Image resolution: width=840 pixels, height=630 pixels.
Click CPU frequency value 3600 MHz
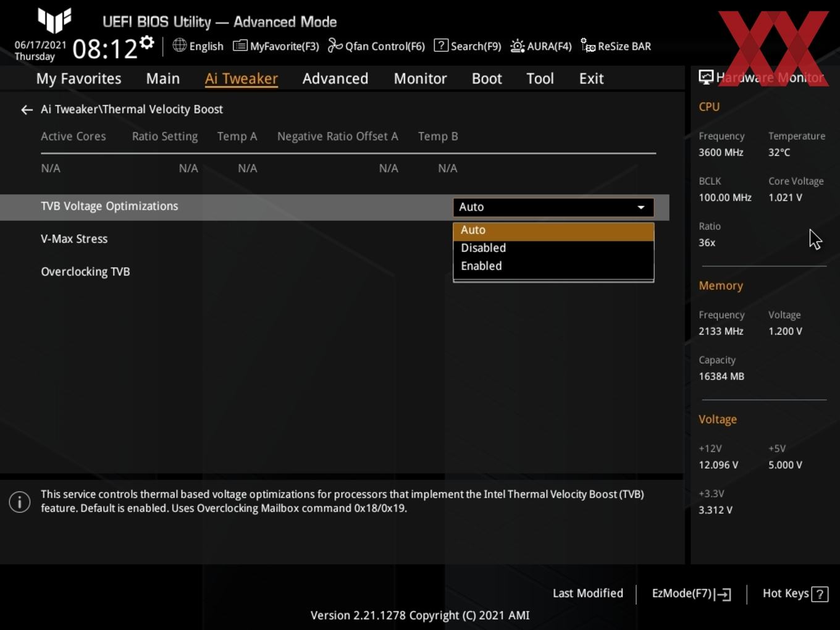tap(721, 153)
